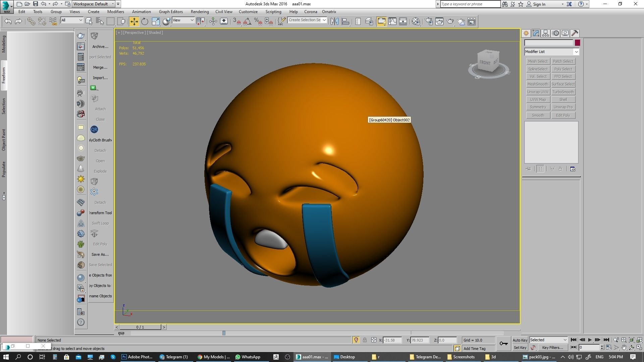The width and height of the screenshot is (644, 362).
Task: Toggle Window/Crossing selection mode
Action: pos(121,21)
